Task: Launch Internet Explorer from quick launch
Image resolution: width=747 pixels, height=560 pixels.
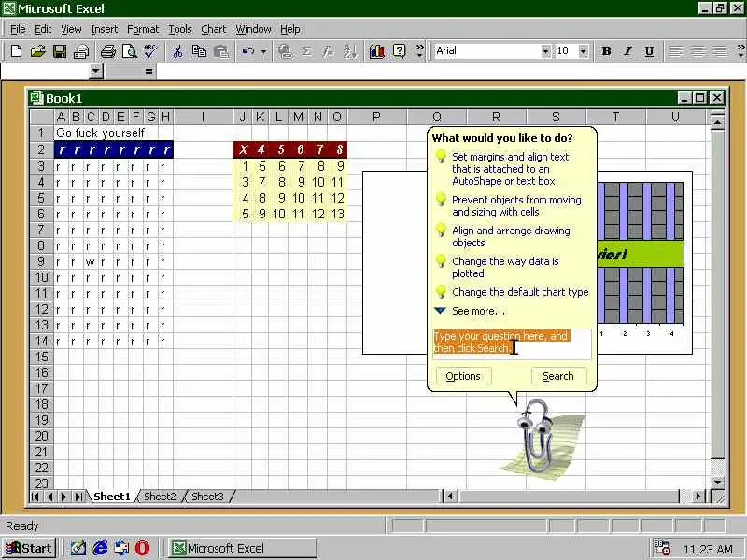Action: [100, 548]
